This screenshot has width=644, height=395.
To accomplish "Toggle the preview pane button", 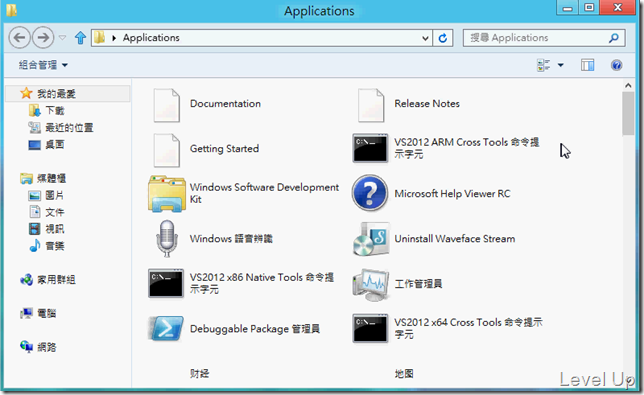I will click(587, 65).
